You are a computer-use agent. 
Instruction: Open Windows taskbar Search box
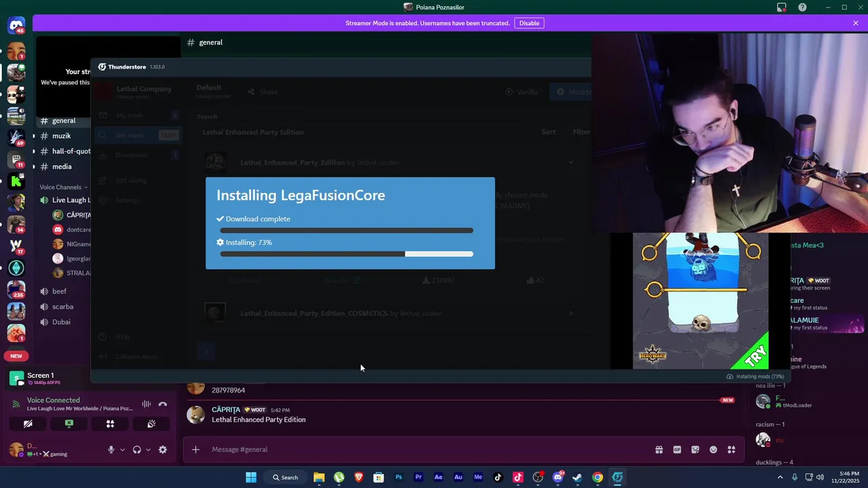point(285,477)
